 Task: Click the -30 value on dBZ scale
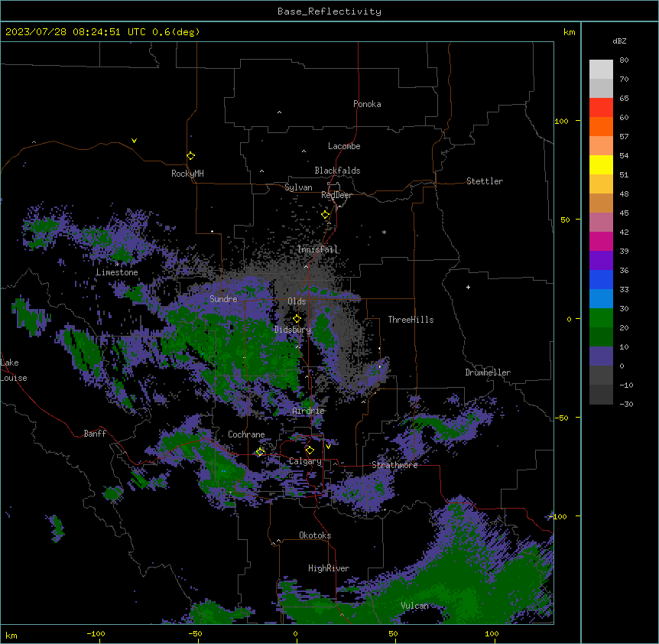click(x=626, y=404)
